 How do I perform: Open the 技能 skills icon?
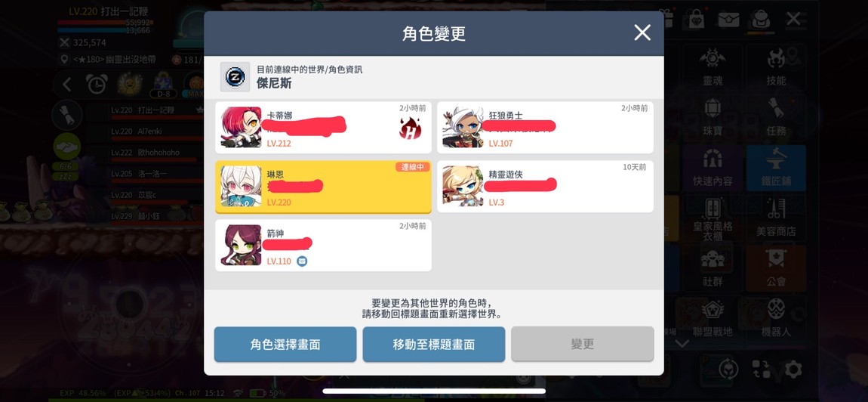click(x=776, y=67)
